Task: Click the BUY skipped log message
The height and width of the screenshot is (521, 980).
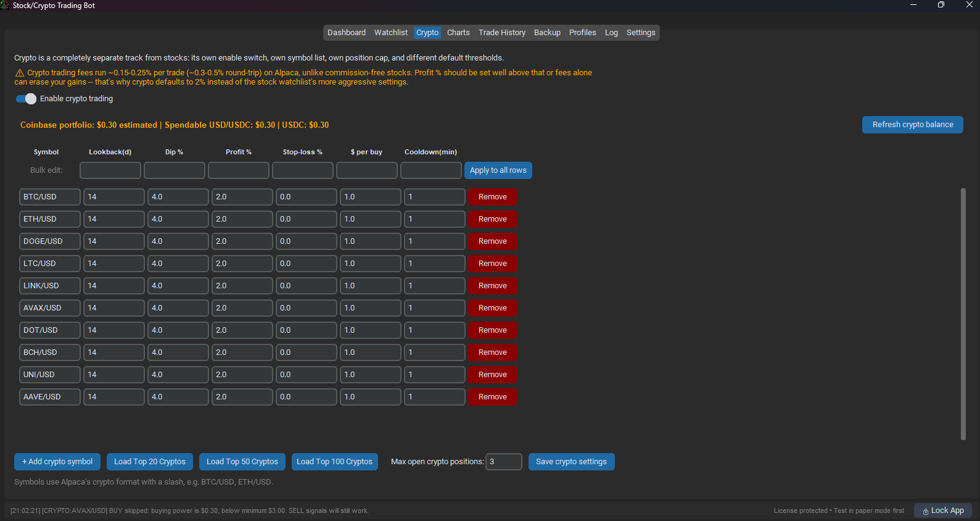Action: click(189, 511)
